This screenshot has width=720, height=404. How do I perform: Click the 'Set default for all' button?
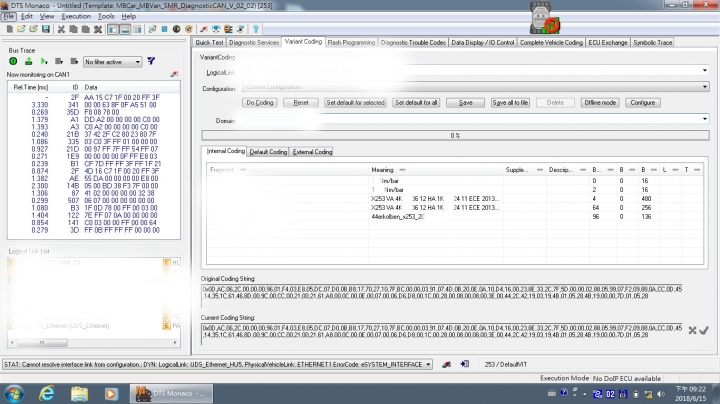pos(416,102)
